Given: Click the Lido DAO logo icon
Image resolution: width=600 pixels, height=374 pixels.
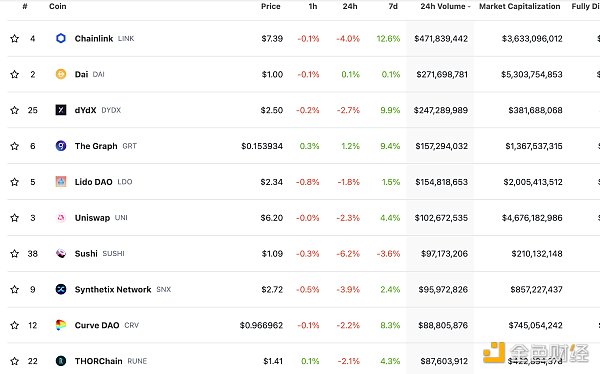Looking at the screenshot, I should (61, 181).
